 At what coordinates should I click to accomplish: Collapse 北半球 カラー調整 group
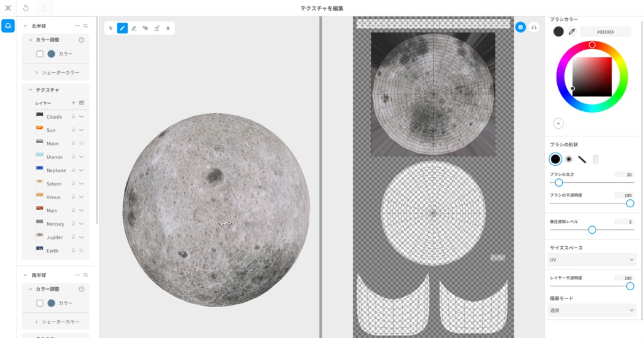pyautogui.click(x=30, y=40)
